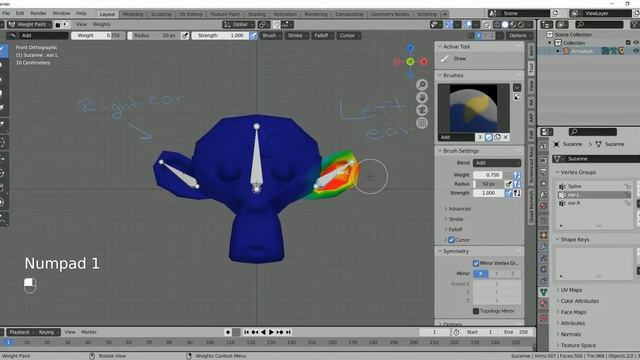Adjust Weight slider in tool header
This screenshot has width=640, height=360.
pyautogui.click(x=98, y=36)
